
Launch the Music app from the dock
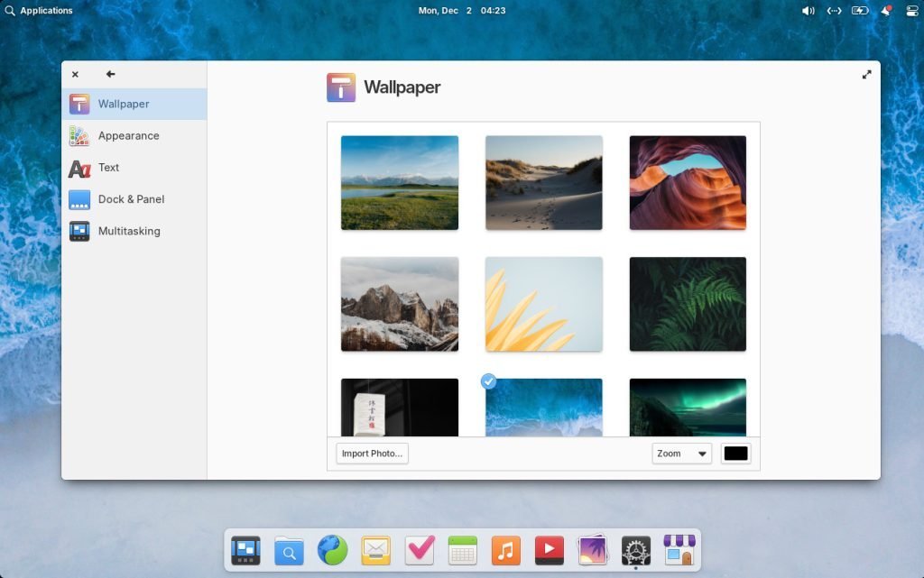click(x=505, y=550)
